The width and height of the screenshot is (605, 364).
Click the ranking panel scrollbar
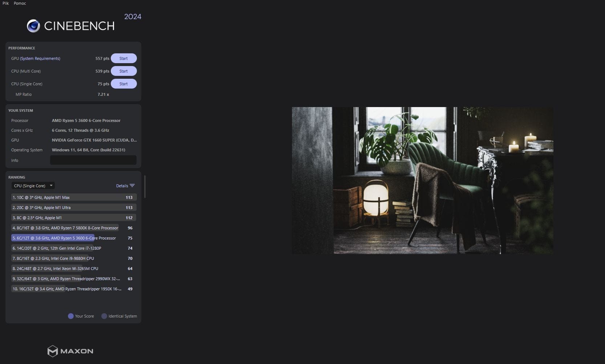(145, 187)
